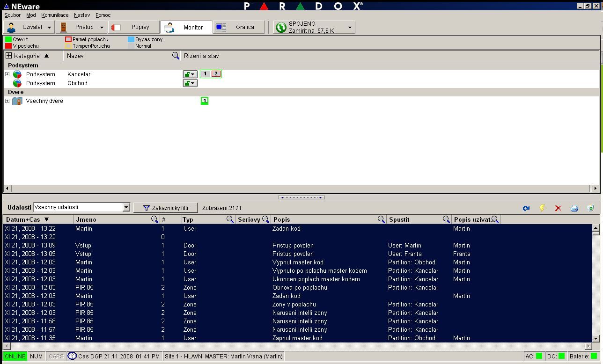Screen dimensions: 603x364
Task: Open the SPOJENO connection dropdown
Action: 349,28
